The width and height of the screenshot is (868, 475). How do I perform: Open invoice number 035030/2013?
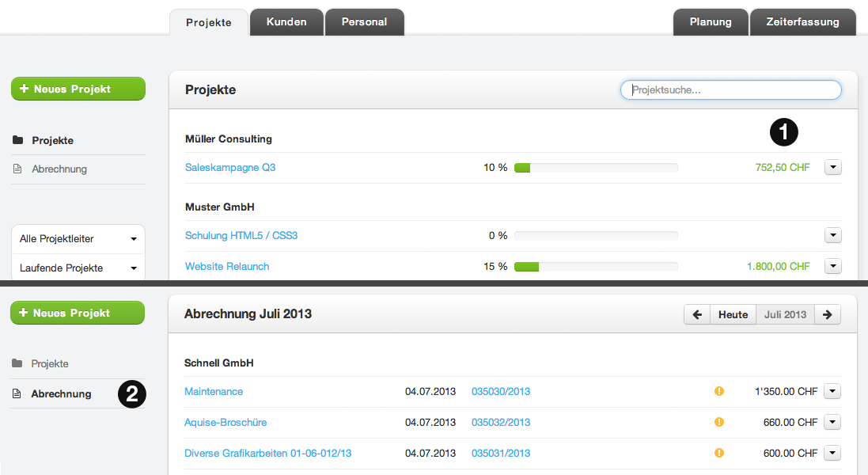point(501,392)
